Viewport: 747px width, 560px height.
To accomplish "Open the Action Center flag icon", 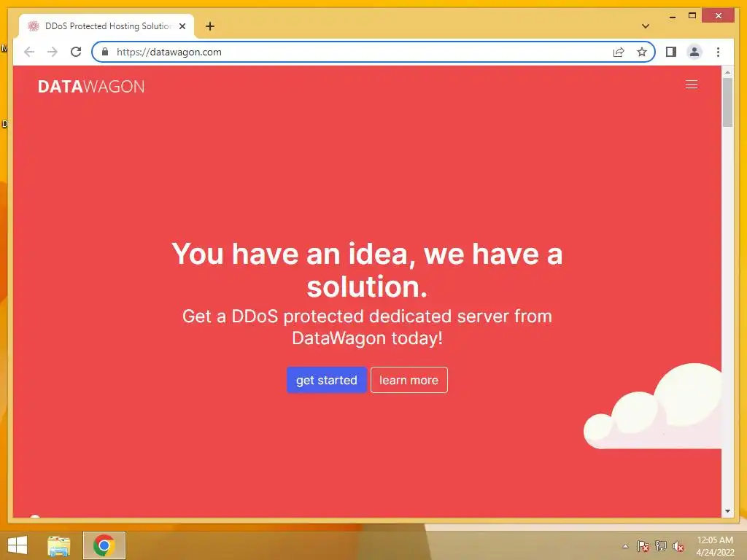I will pos(643,546).
